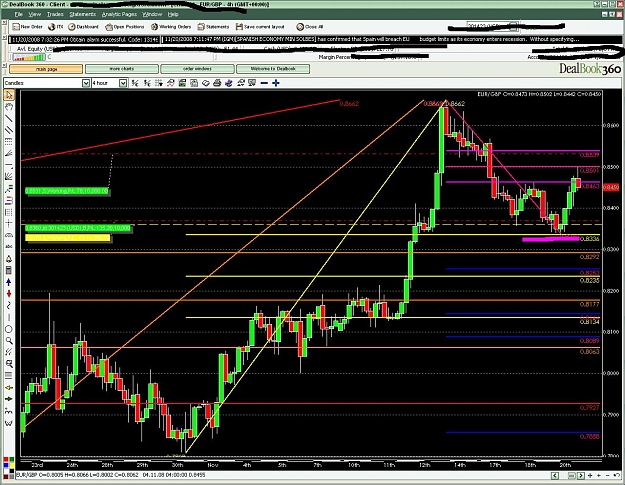
Task: Click Working Orders button
Action: tap(171, 27)
